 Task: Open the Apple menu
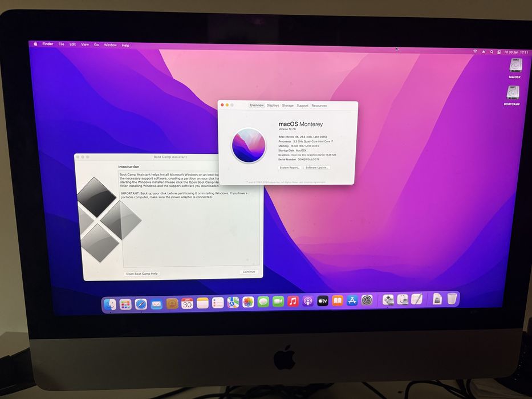(35, 43)
